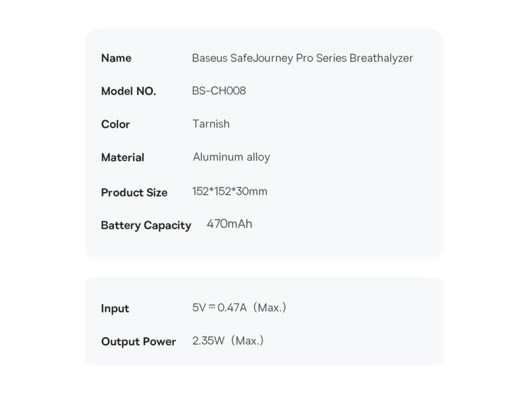Click the Model NO. label

click(128, 91)
